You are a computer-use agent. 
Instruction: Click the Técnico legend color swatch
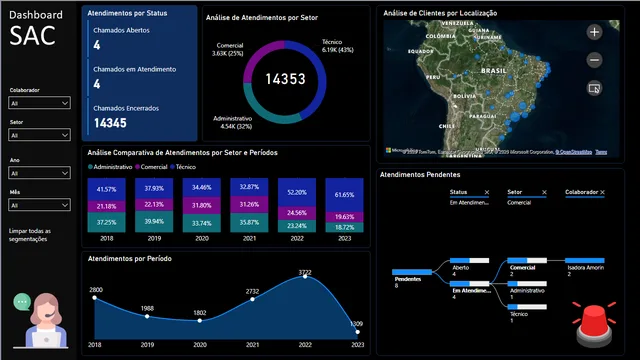(x=173, y=167)
